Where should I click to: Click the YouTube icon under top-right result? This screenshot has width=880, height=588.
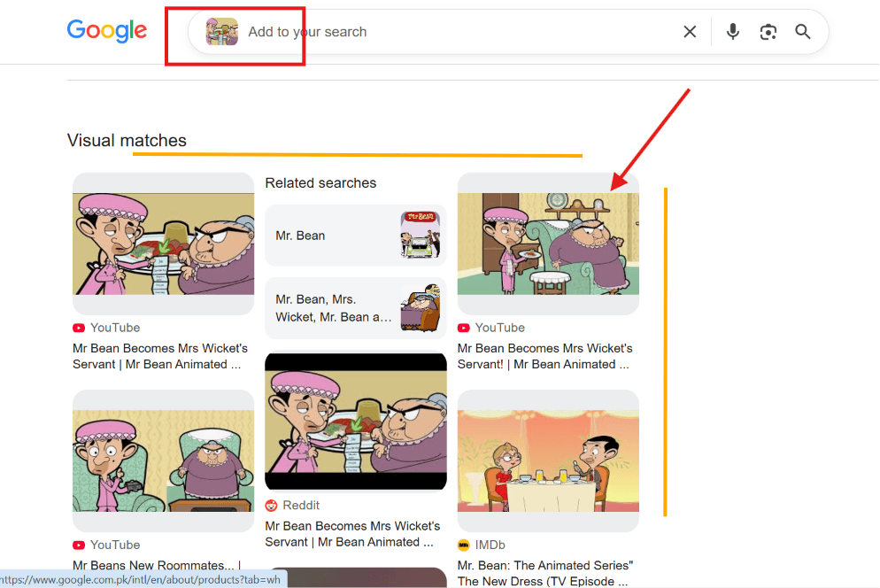pos(464,328)
